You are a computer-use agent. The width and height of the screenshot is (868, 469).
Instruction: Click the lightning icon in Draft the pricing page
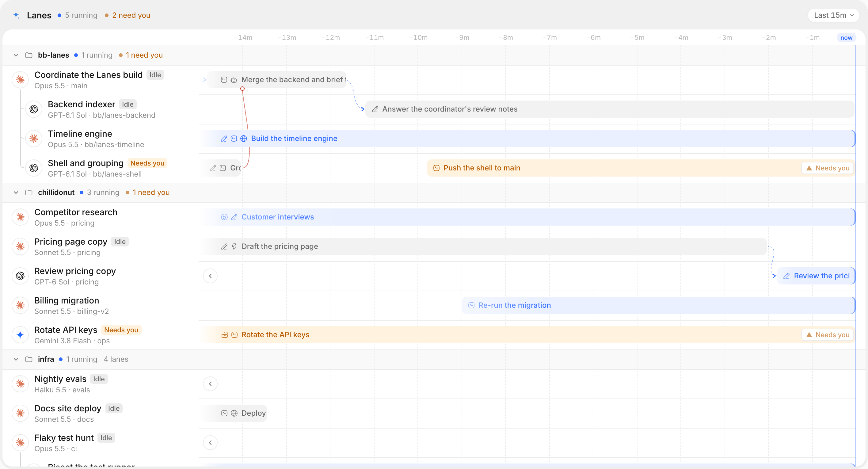coord(234,247)
